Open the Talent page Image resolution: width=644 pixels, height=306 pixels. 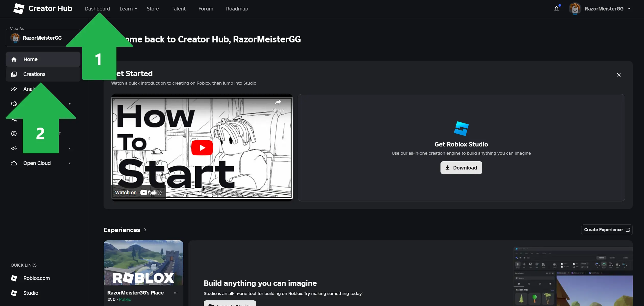178,9
